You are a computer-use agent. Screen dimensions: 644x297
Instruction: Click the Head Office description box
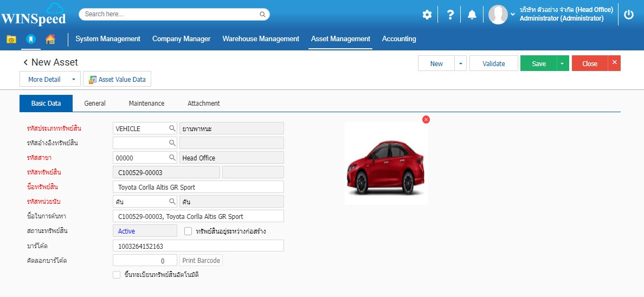(231, 158)
